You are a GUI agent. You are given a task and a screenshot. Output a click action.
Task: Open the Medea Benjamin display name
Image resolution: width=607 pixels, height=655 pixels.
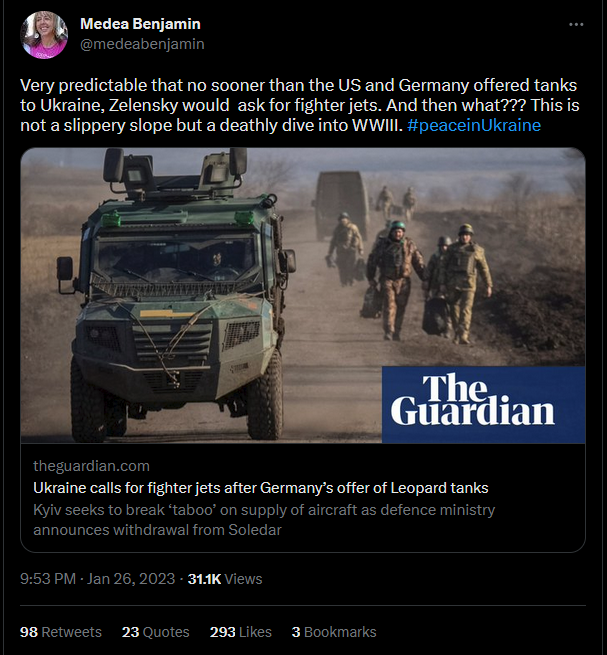pos(140,24)
